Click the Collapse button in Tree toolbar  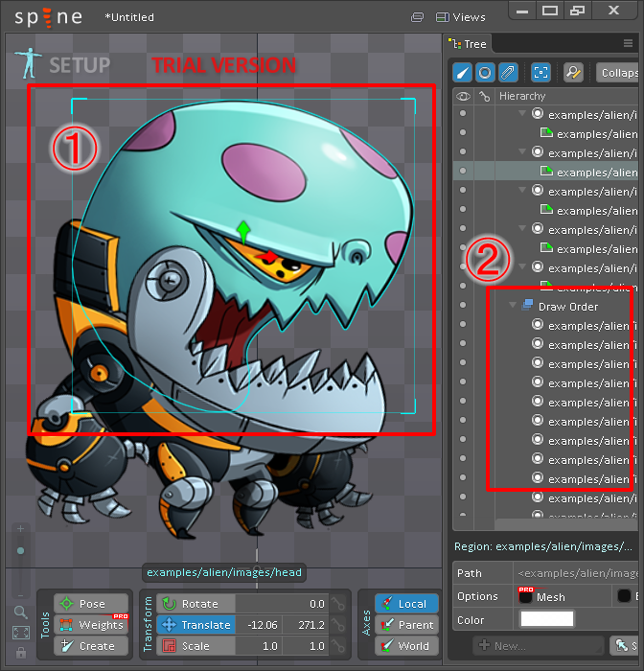[619, 73]
